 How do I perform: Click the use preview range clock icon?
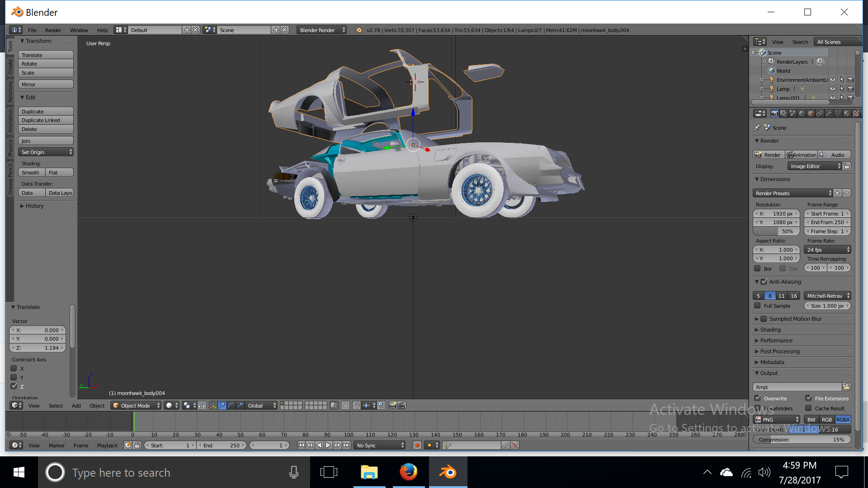[127, 445]
